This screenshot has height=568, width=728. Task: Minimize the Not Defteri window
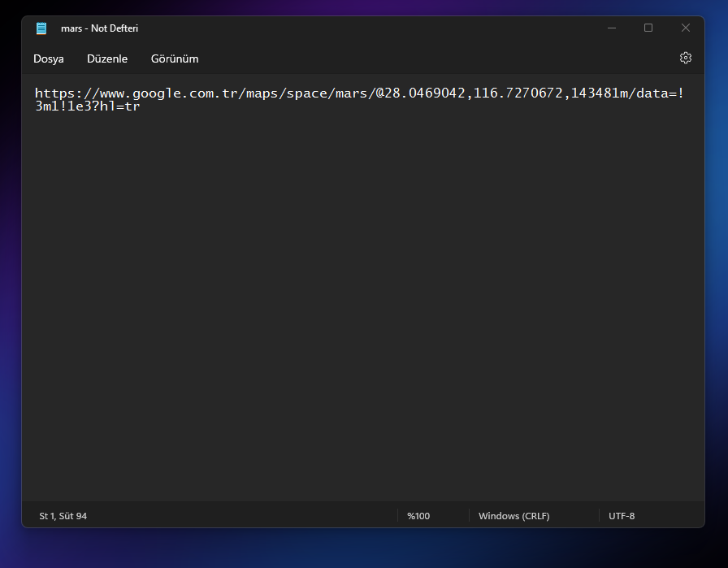(x=612, y=28)
